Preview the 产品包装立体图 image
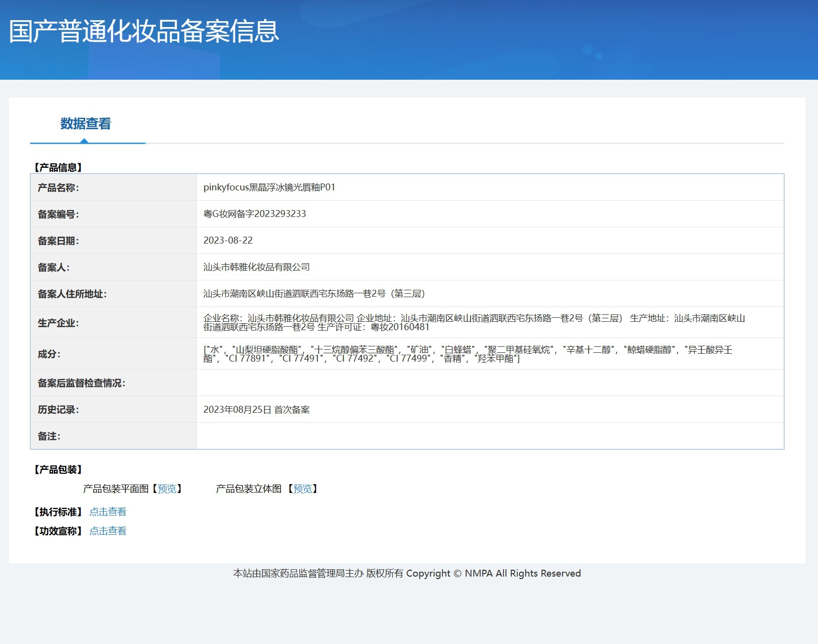The height and width of the screenshot is (644, 818). [x=303, y=489]
